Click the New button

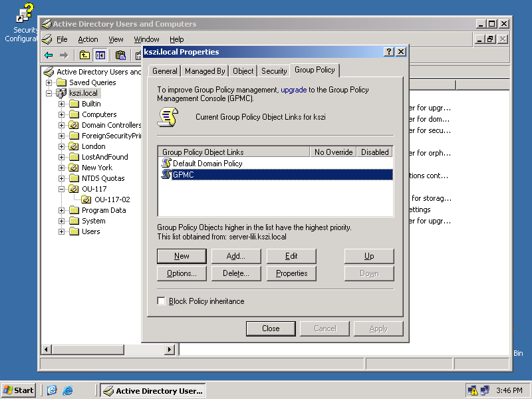pos(182,256)
